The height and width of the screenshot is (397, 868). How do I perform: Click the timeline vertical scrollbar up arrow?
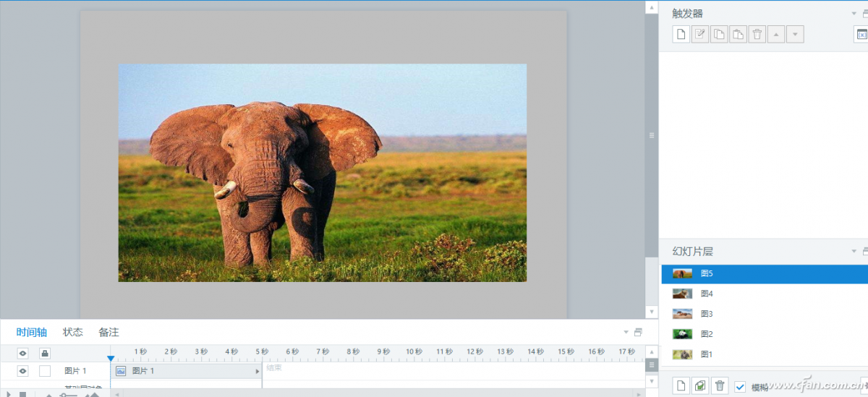[x=651, y=351]
